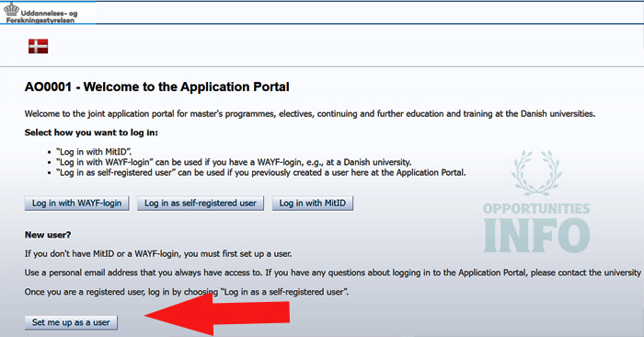Select the Log in with MitID button

click(x=313, y=203)
